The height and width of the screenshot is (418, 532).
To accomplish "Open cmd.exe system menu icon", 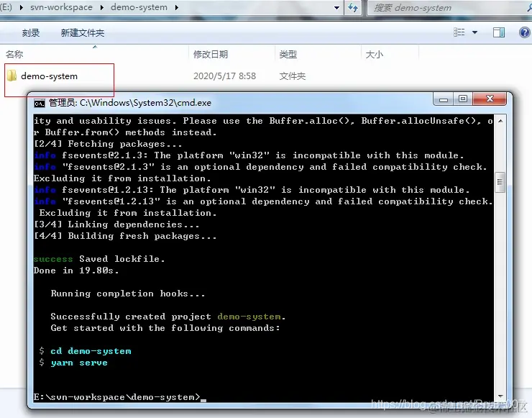I will [x=40, y=103].
